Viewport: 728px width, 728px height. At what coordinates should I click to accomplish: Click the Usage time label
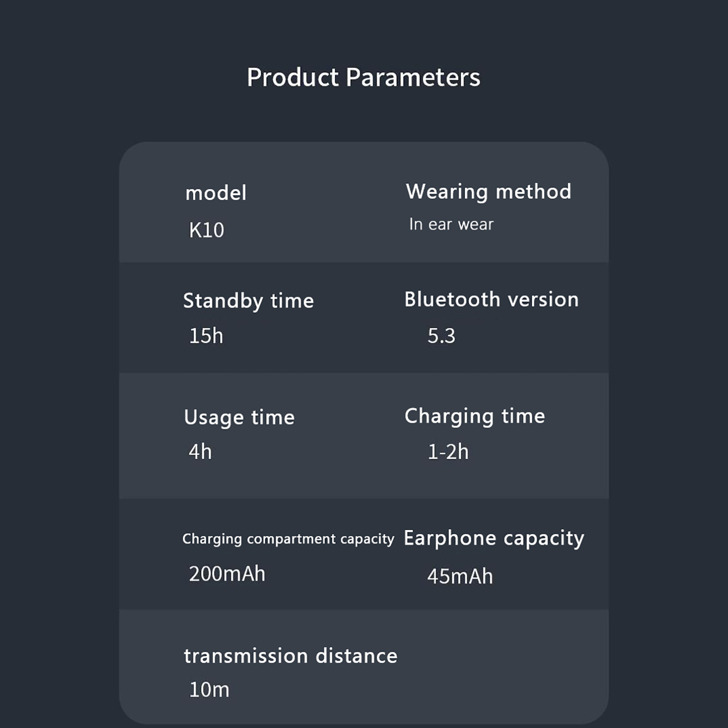click(239, 417)
